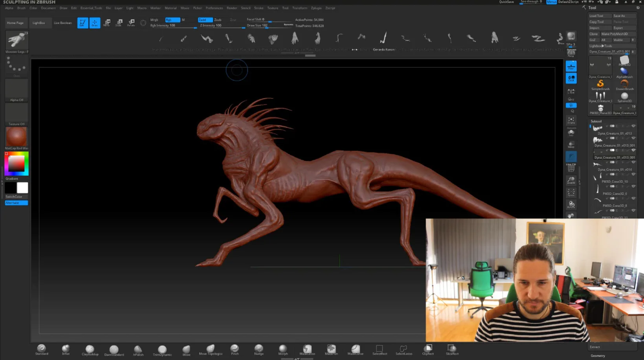Open the Lightbox Tools browser
This screenshot has width=644, height=360.
point(601,46)
